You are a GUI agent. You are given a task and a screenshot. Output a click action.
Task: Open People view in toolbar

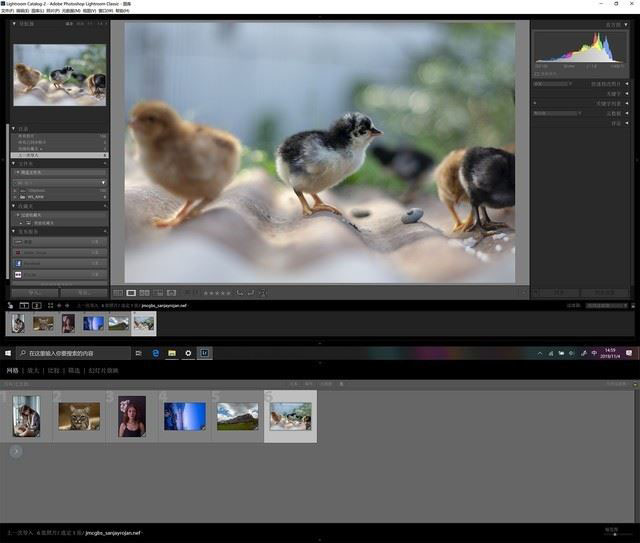pyautogui.click(x=171, y=293)
